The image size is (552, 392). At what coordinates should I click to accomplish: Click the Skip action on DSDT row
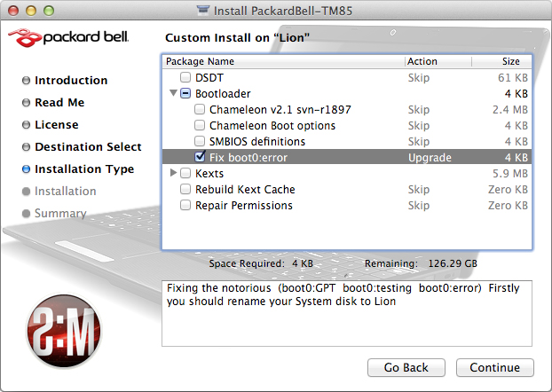[x=419, y=77]
